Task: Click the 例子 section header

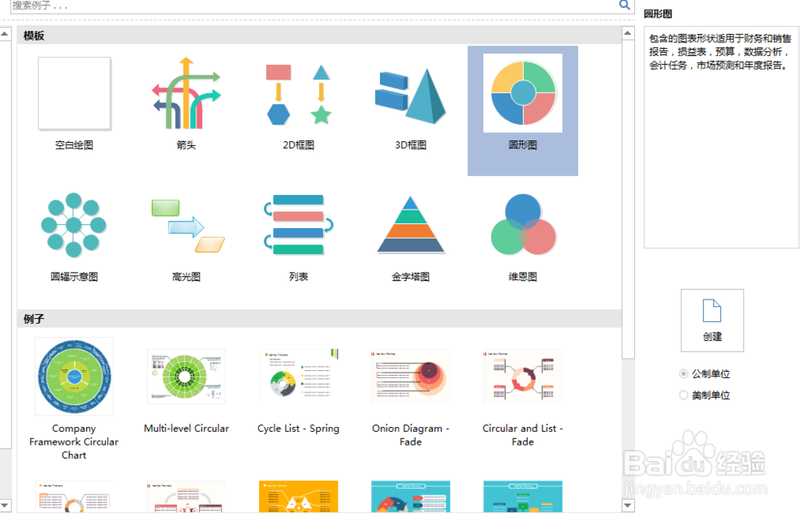Action: 319,319
